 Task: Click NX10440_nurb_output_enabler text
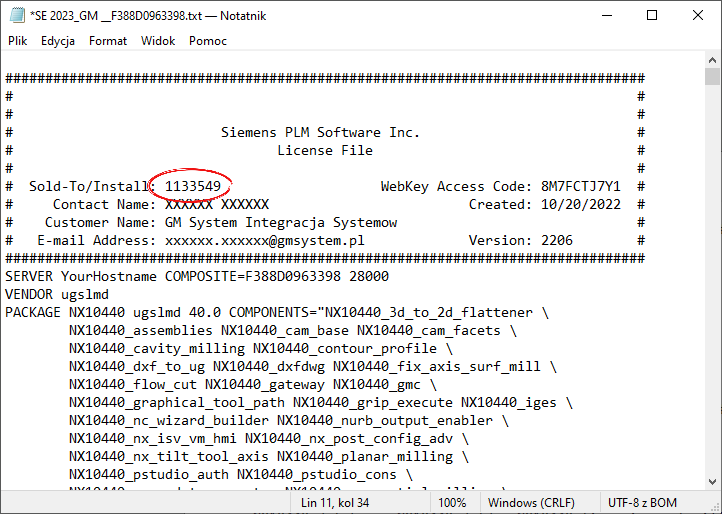pos(385,421)
